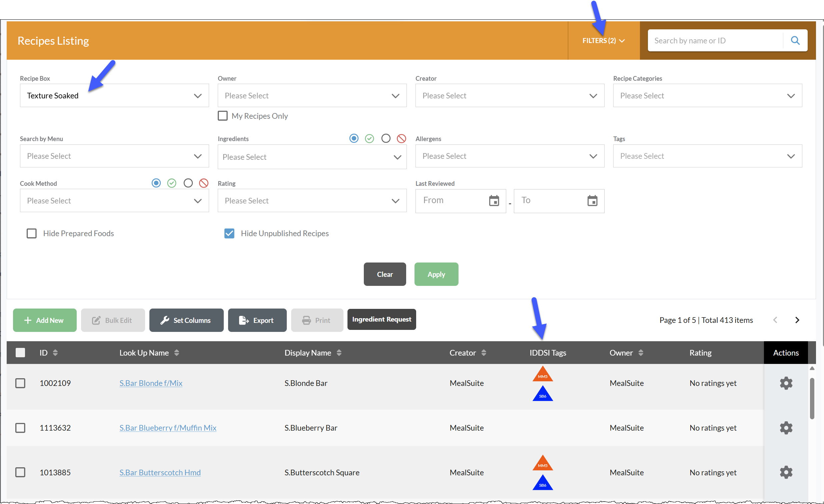This screenshot has width=824, height=504.
Task: Open Recipe Box Texture Soaked dropdown
Action: coord(114,95)
